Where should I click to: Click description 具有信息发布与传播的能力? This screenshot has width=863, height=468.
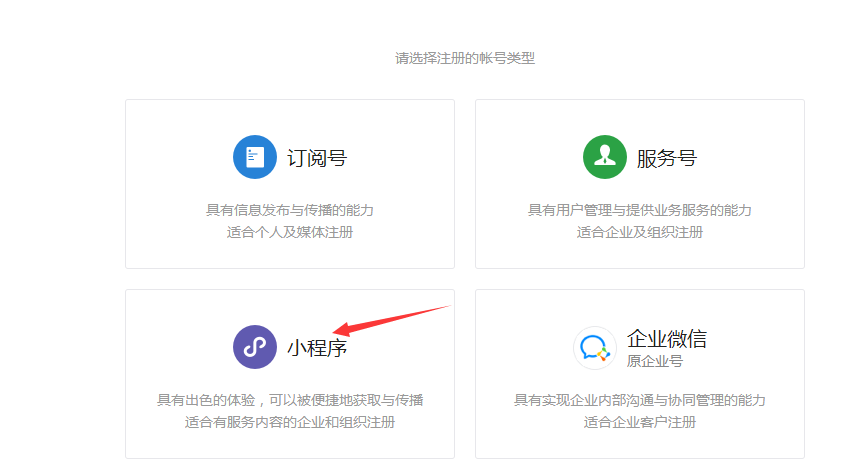click(x=290, y=210)
